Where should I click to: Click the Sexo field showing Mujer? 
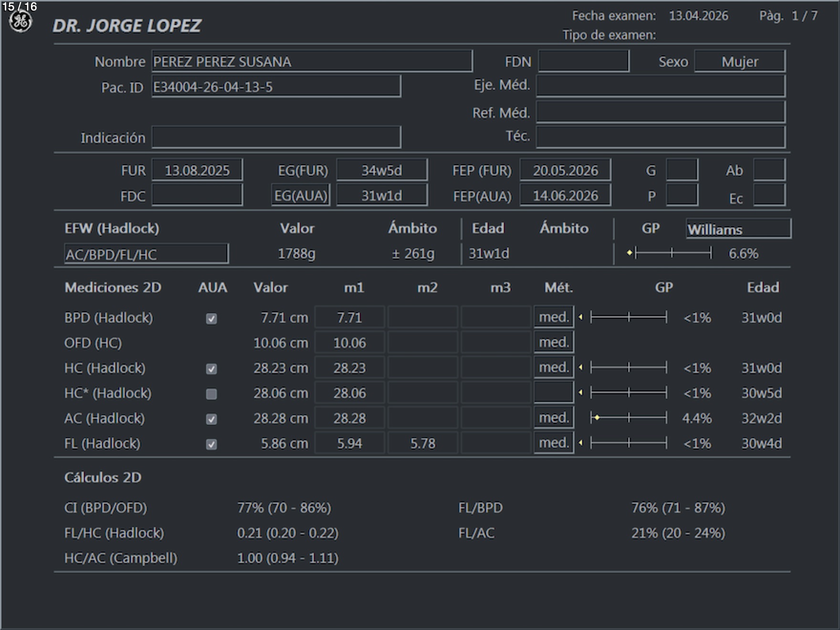739,62
